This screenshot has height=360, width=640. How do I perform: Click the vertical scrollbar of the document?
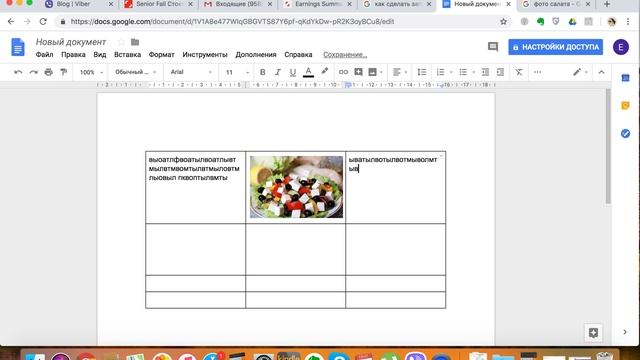(608, 147)
